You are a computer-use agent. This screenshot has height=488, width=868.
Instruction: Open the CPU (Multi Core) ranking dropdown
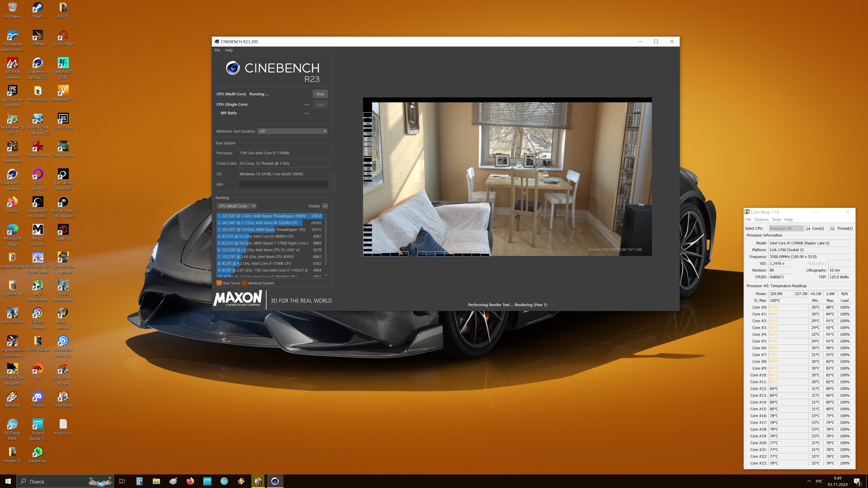click(236, 206)
